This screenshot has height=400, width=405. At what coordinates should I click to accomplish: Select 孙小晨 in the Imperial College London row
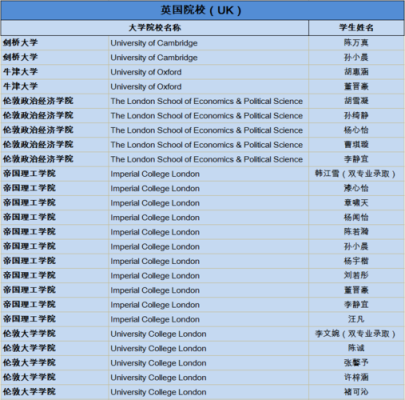[x=356, y=246]
